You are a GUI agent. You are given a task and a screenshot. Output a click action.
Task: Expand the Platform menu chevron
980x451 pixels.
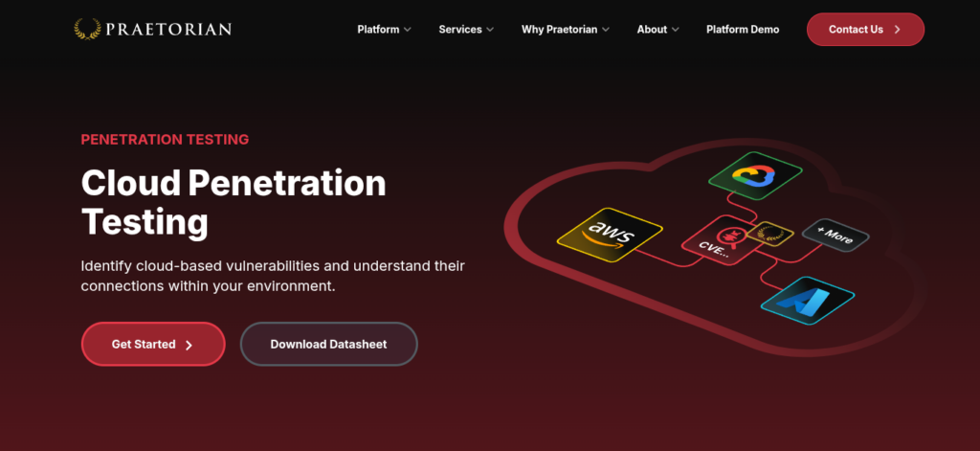(408, 30)
